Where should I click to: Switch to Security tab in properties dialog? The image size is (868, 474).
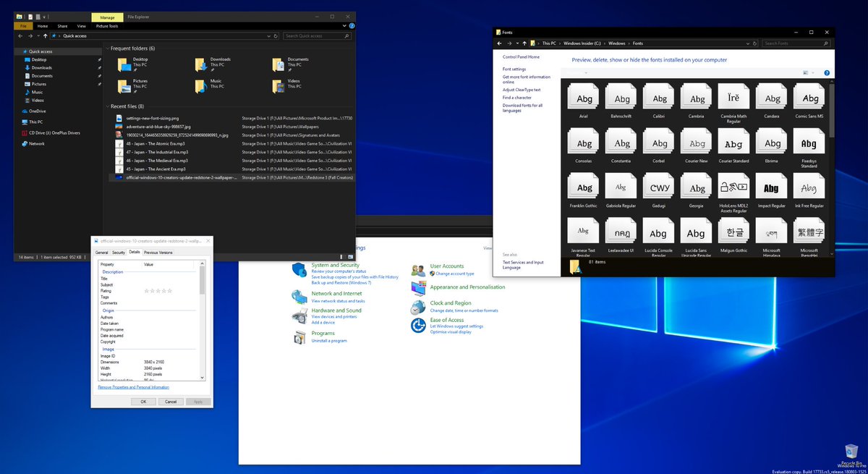(x=119, y=253)
